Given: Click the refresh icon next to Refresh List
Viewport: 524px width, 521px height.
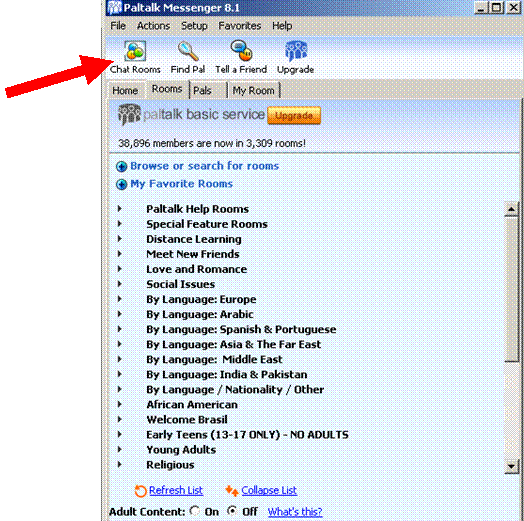Looking at the screenshot, I should 140,491.
